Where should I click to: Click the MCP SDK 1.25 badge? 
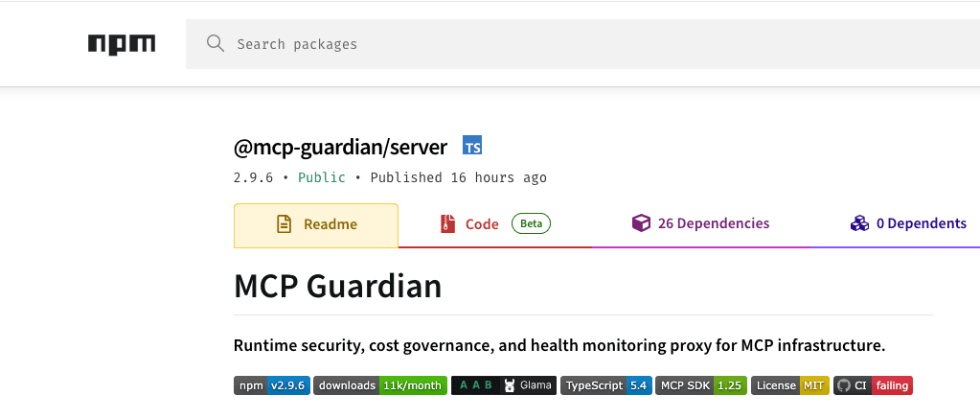click(x=701, y=385)
